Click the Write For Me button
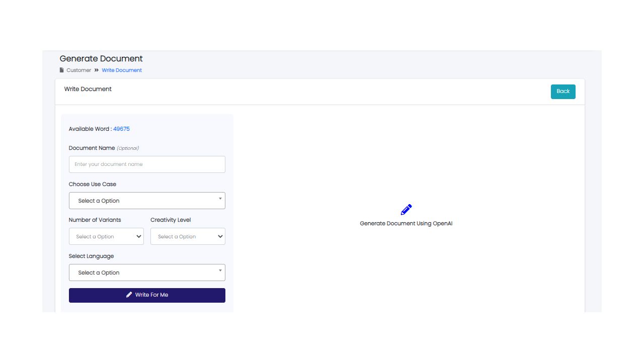 click(147, 295)
